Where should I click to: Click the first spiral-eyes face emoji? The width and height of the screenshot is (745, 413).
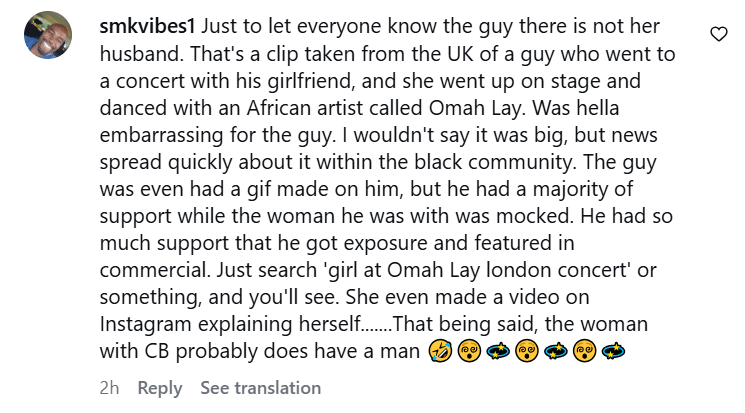click(x=467, y=351)
